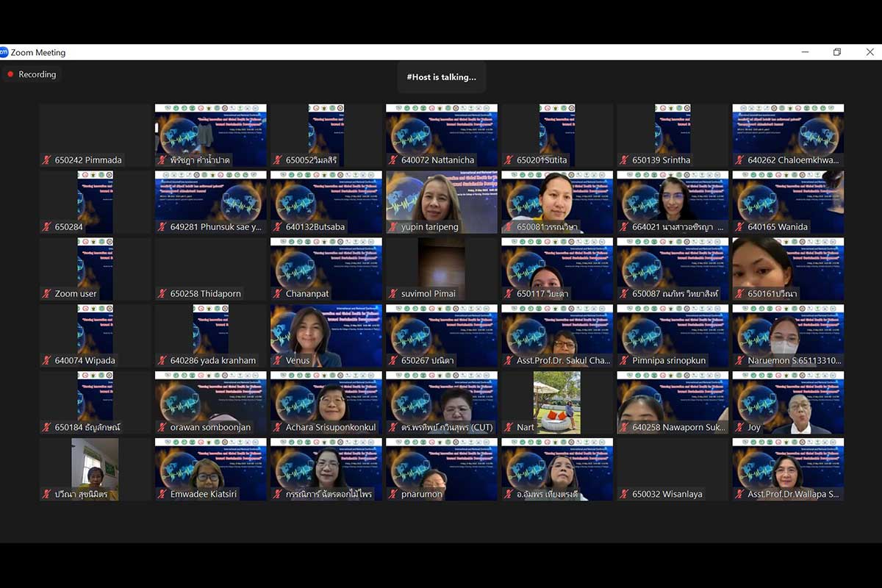This screenshot has height=588, width=882.
Task: Open the 640165 Wanida participant tile
Action: [x=788, y=201]
